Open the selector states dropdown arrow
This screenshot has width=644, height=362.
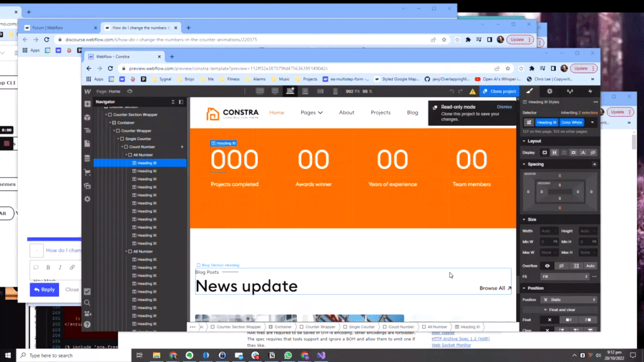pyautogui.click(x=592, y=123)
